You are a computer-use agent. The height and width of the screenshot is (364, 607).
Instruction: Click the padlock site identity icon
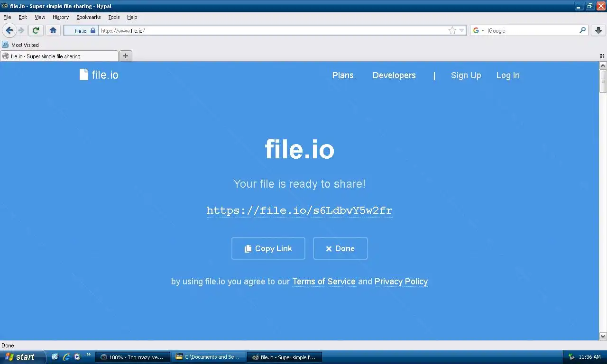(93, 30)
